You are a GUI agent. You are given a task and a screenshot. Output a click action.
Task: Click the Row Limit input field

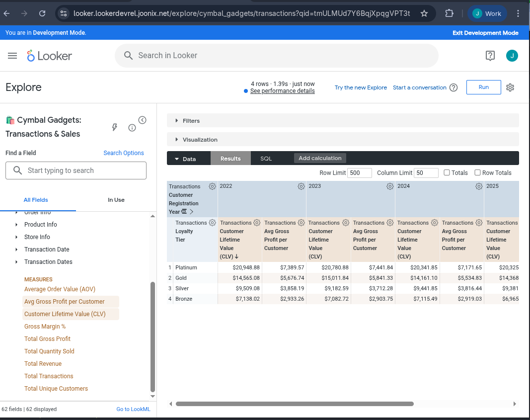(x=360, y=173)
